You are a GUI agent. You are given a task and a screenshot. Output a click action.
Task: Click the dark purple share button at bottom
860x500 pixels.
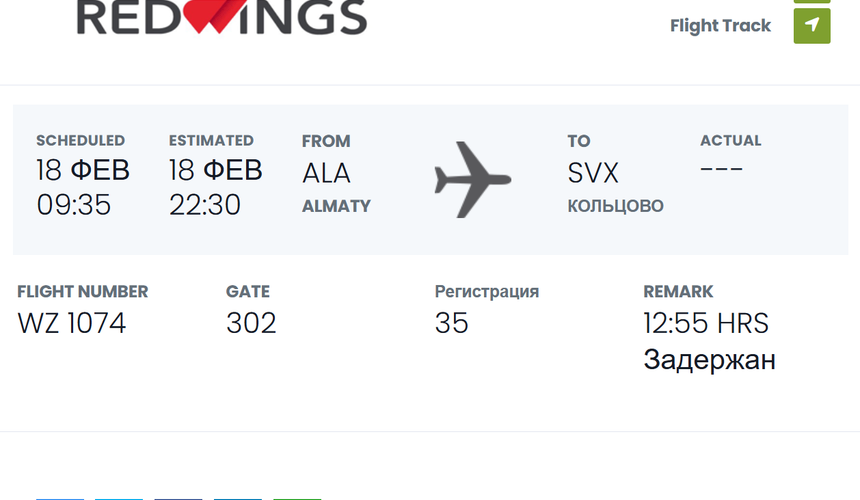coord(178,498)
